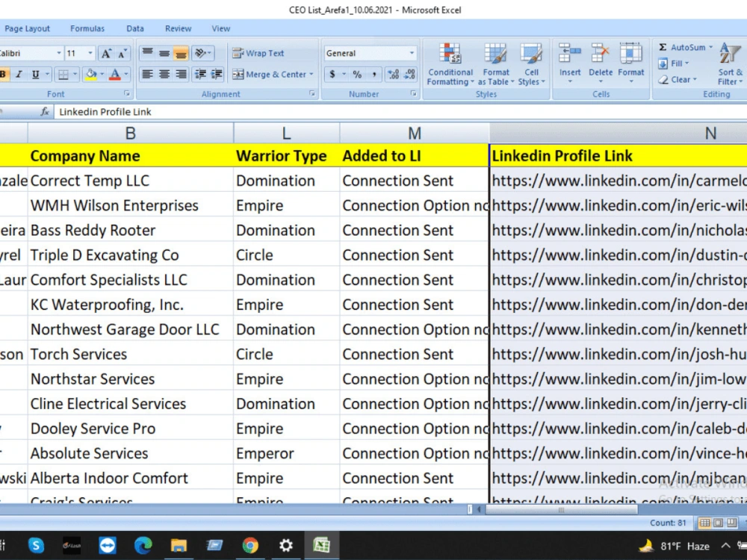Click the Insert Function fx button
Screen dimensions: 747x560
[x=45, y=111]
